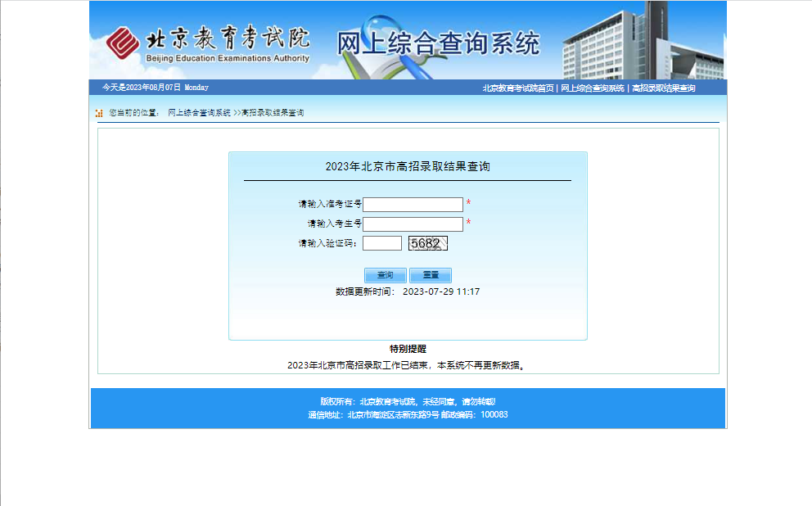Refresh the 5682 captcha image
This screenshot has width=812, height=506.
[x=428, y=243]
